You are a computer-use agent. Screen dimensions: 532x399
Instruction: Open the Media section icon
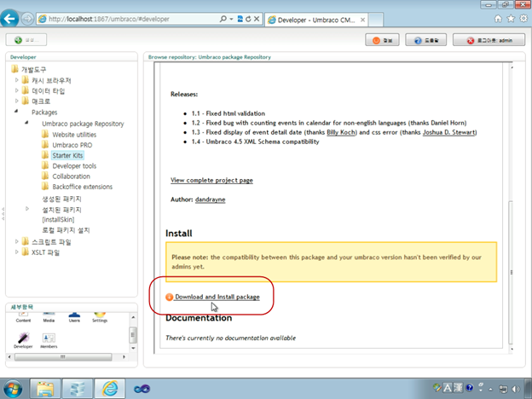(49, 317)
